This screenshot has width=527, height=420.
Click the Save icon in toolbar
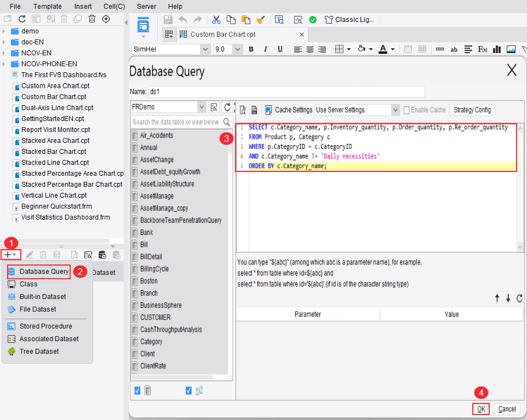168,20
